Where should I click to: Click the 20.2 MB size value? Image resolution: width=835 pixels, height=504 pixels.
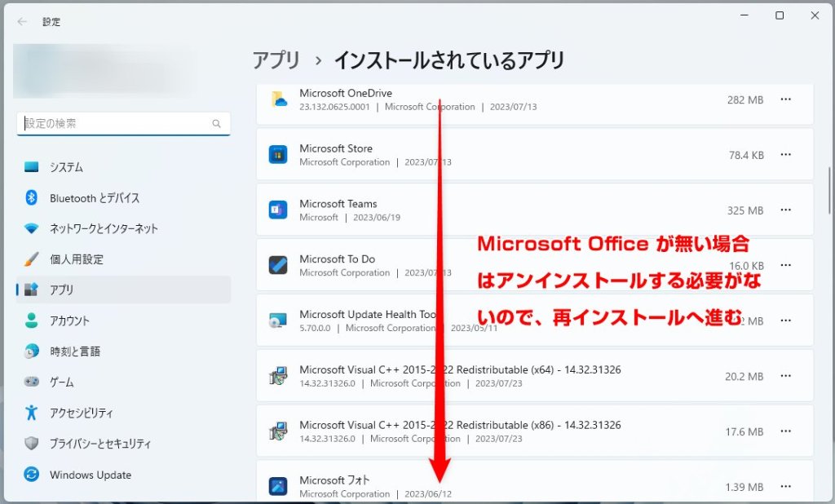click(744, 377)
